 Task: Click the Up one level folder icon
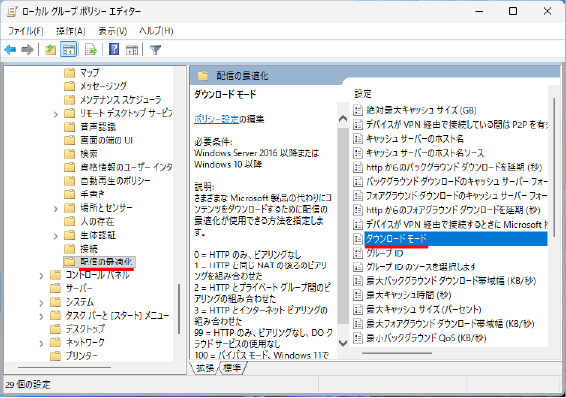point(50,49)
